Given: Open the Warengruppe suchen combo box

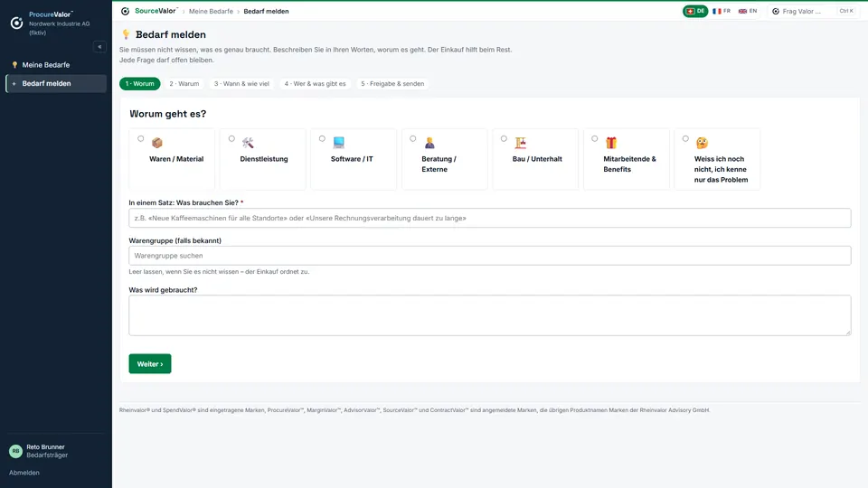Looking at the screenshot, I should pyautogui.click(x=490, y=256).
